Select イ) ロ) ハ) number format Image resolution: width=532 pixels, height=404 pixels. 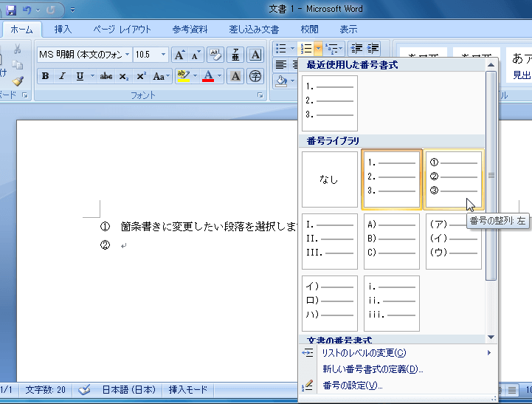click(x=330, y=304)
